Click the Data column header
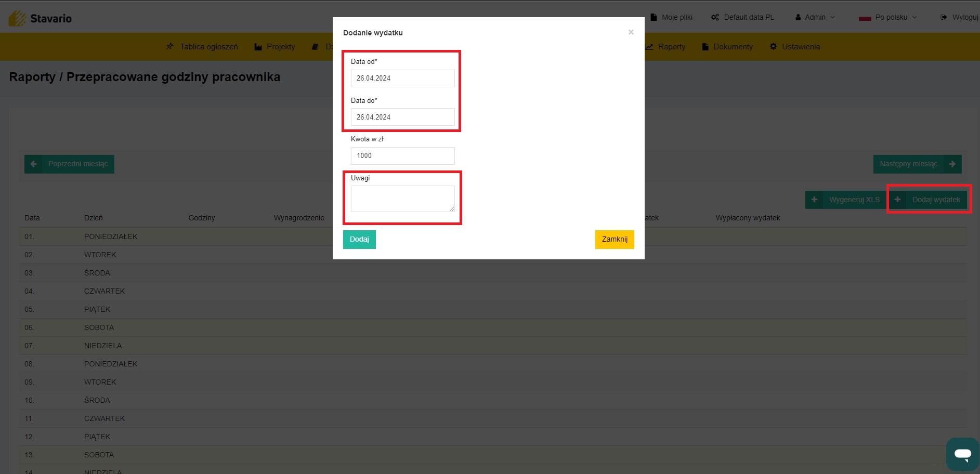 pos(32,218)
